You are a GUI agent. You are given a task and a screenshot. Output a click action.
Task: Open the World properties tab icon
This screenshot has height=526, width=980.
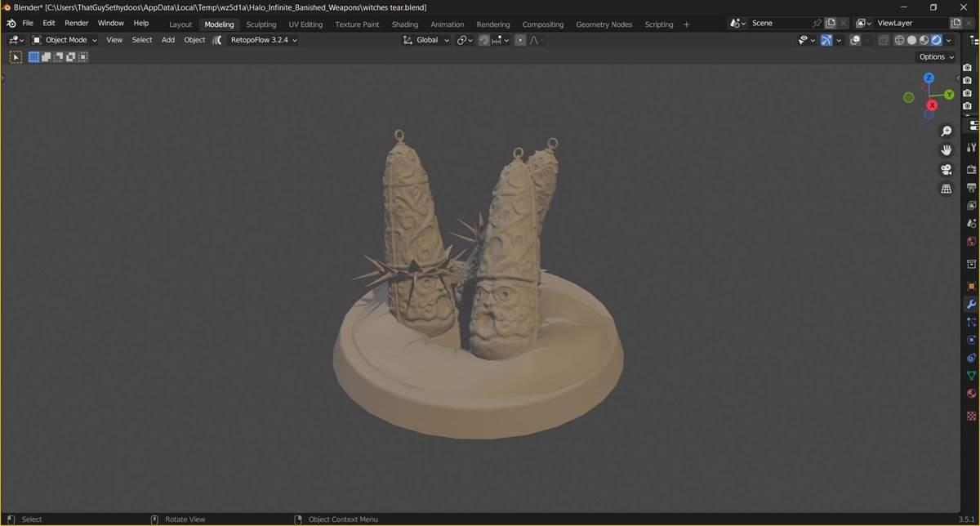click(972, 242)
